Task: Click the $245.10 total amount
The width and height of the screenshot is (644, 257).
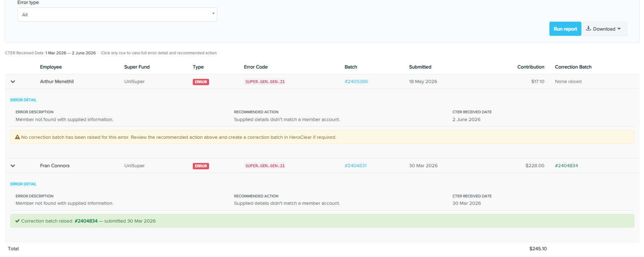Action: (538, 249)
